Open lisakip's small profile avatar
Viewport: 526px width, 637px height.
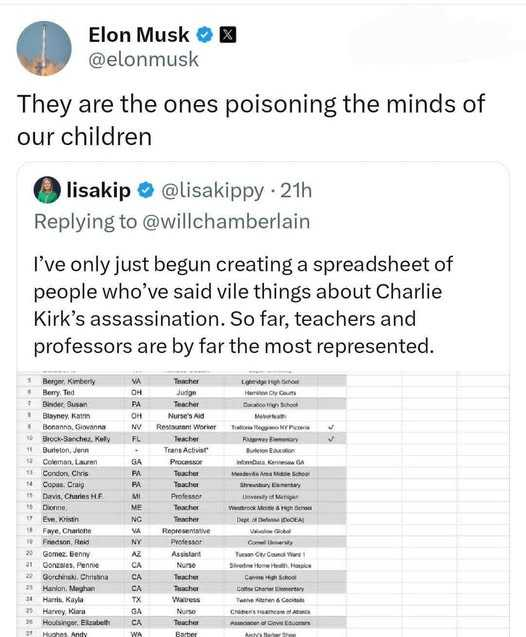coord(47,190)
